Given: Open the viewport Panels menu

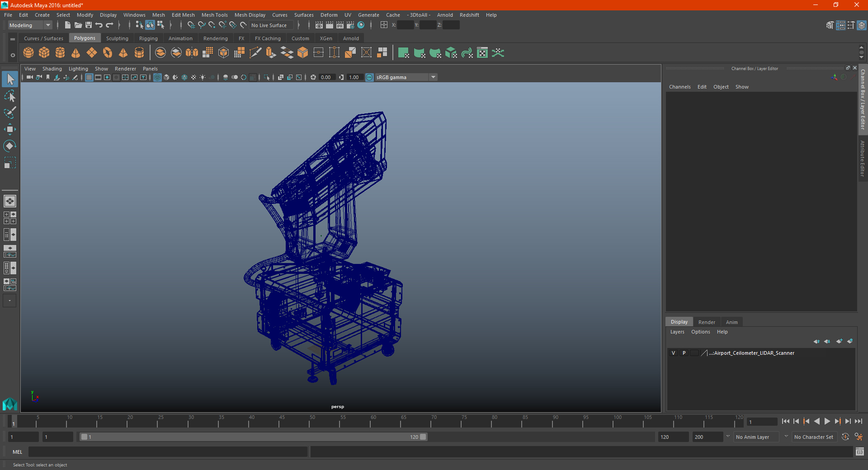Looking at the screenshot, I should click(x=150, y=69).
